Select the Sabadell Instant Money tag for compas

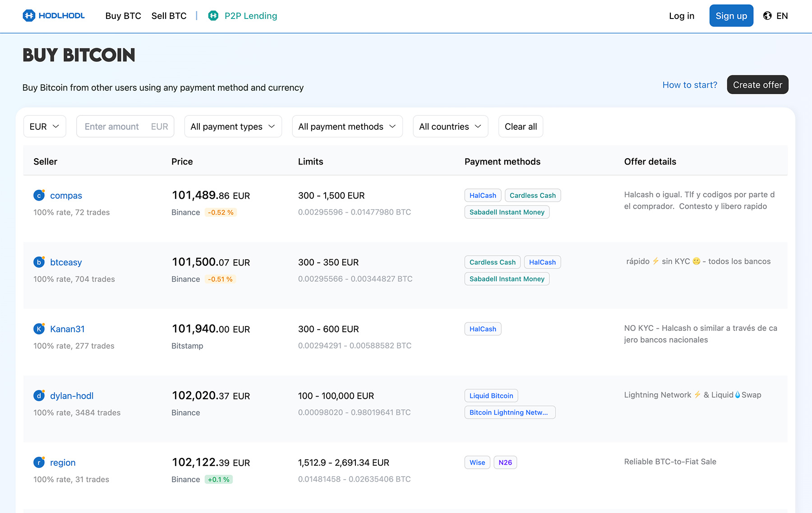pyautogui.click(x=507, y=212)
